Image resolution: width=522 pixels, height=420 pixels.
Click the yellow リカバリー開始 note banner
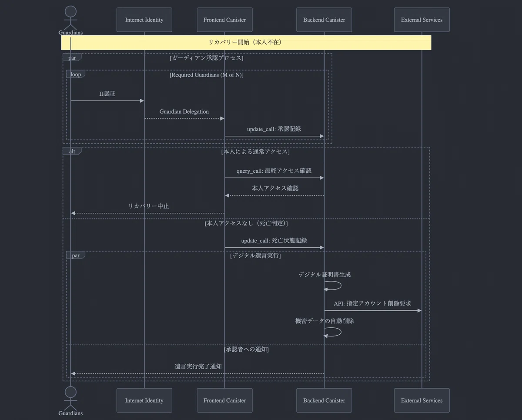tap(246, 43)
